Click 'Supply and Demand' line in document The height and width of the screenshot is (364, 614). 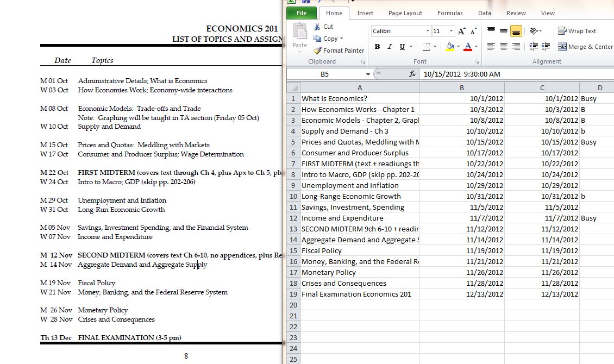[x=109, y=127]
